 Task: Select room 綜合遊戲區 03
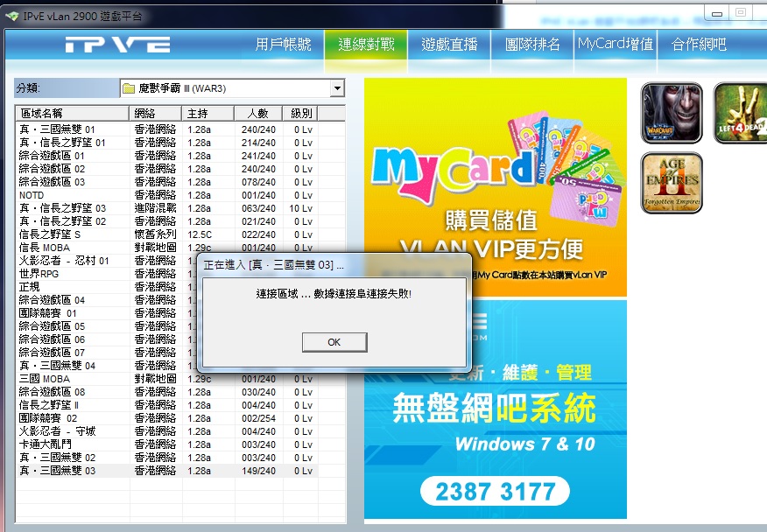(167, 182)
